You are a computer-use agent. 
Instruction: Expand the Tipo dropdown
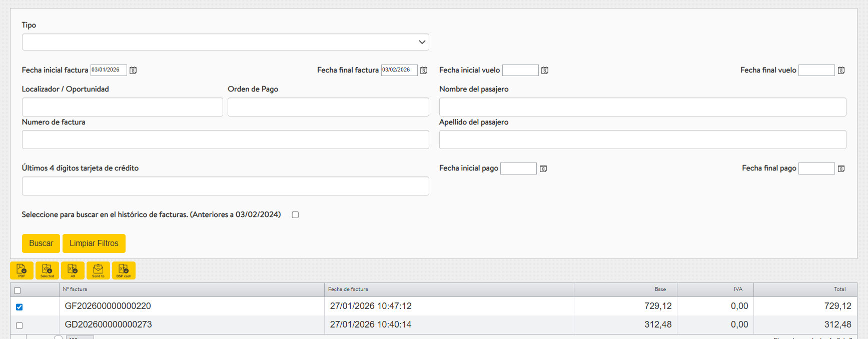[225, 42]
